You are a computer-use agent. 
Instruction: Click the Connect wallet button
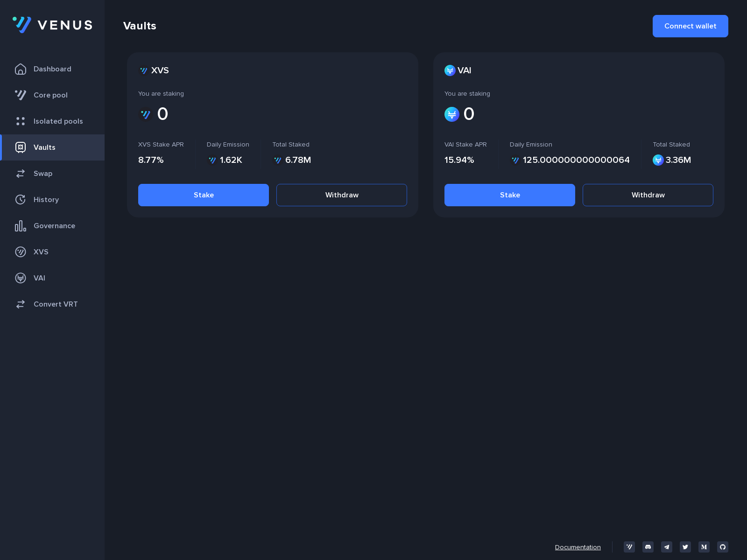(x=690, y=26)
